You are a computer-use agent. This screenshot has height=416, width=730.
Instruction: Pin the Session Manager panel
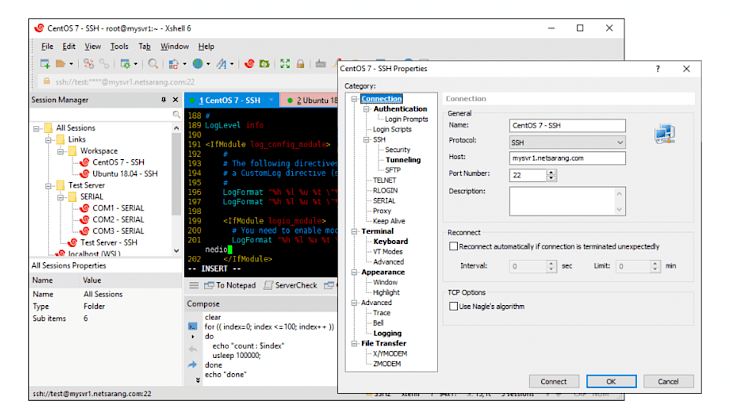point(163,100)
